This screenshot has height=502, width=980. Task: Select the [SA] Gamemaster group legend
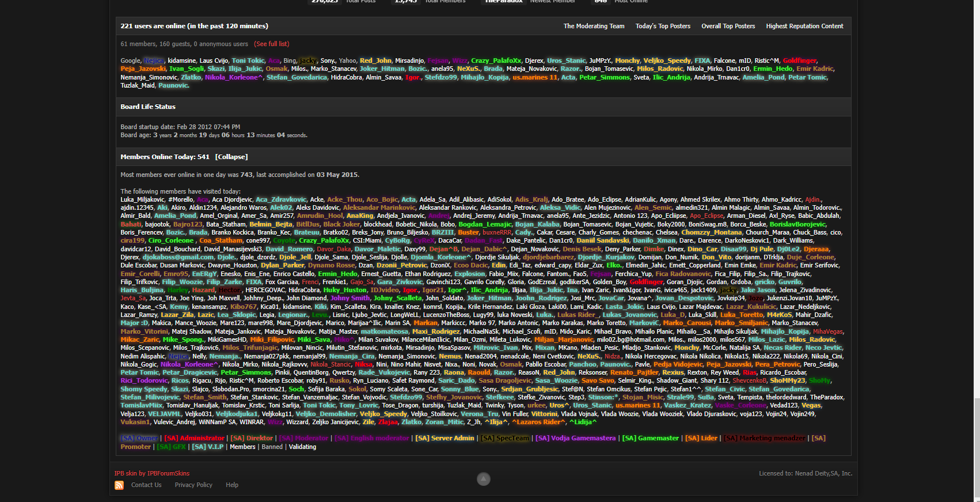(x=651, y=438)
